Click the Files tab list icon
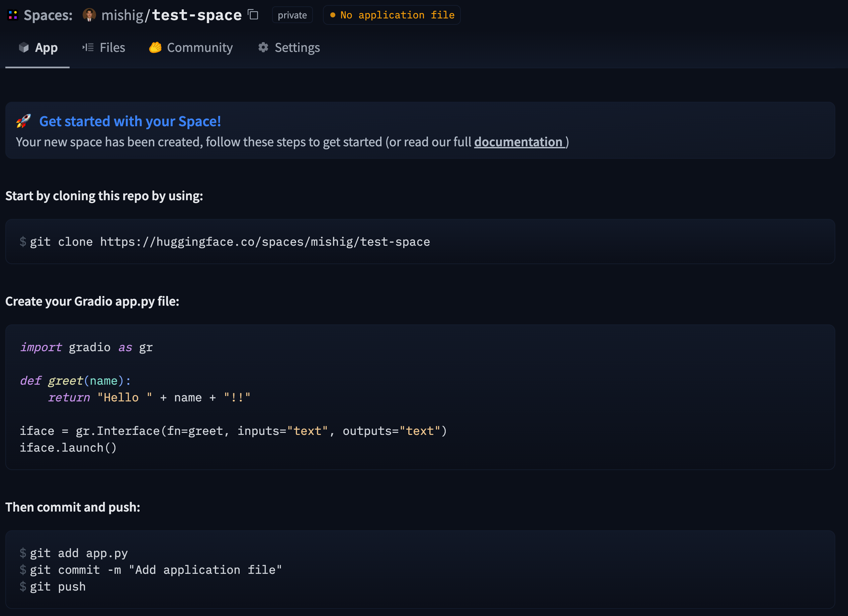Screen dimensions: 848x616 pos(88,48)
